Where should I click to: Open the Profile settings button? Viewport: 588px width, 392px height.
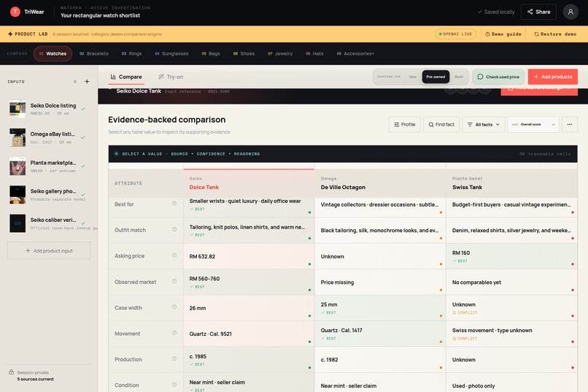pyautogui.click(x=405, y=125)
